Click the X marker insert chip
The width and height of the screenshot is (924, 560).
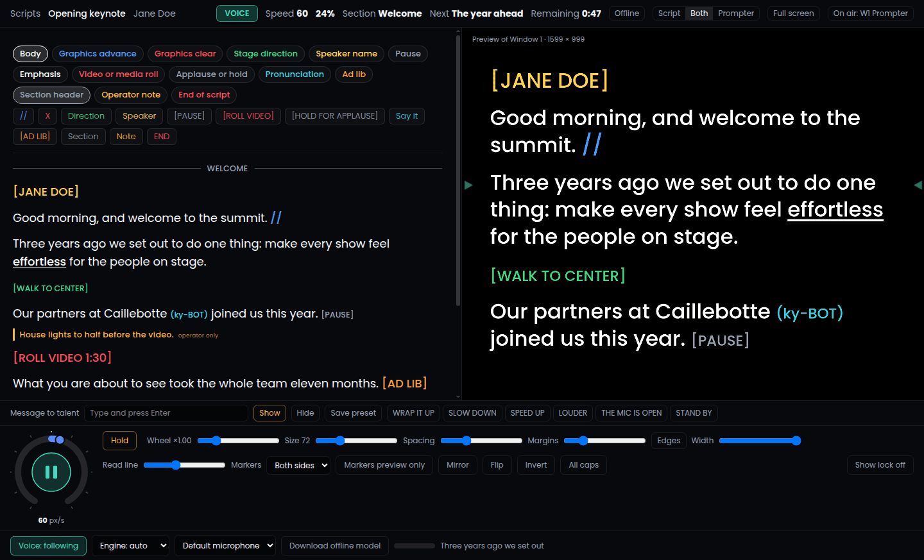click(x=47, y=116)
